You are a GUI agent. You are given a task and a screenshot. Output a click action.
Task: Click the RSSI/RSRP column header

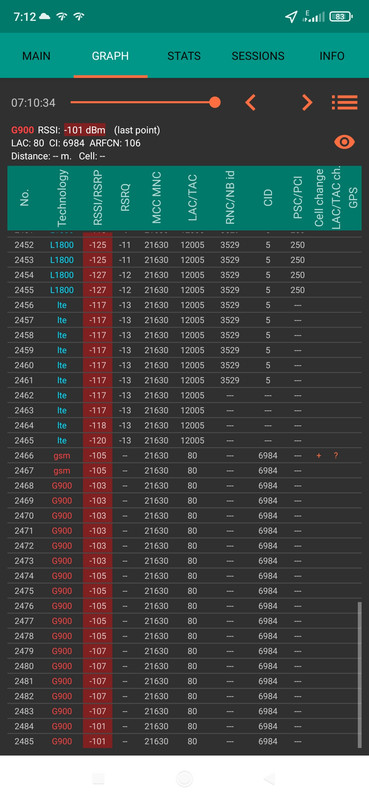coord(97,198)
